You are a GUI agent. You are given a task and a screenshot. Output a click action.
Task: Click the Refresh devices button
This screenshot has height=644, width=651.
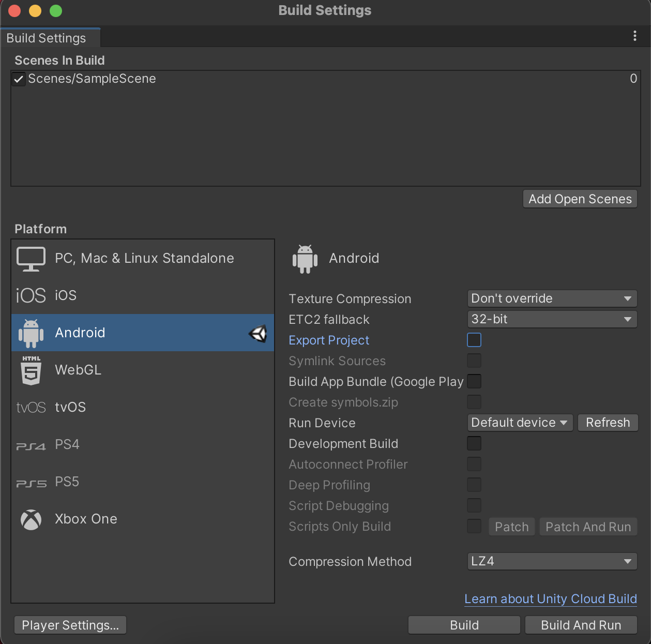point(608,423)
